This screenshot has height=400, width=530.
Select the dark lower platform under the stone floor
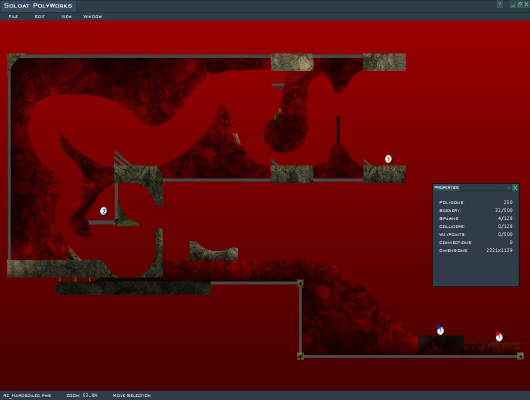134,287
